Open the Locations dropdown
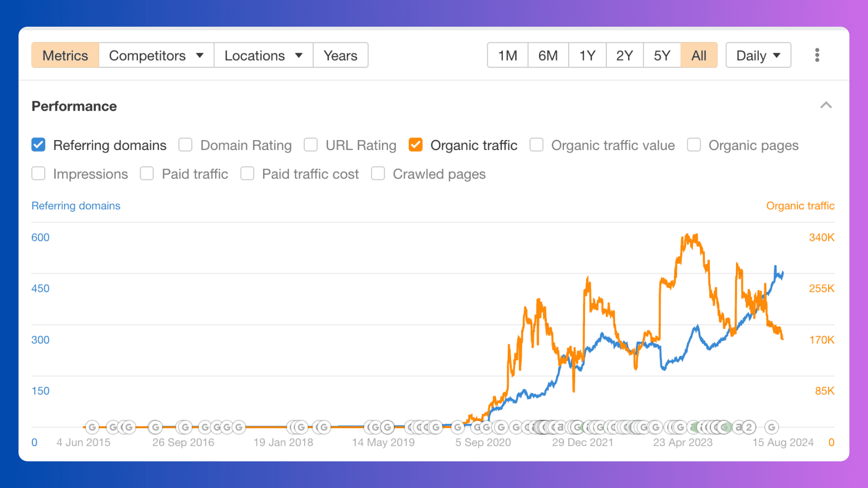Image resolution: width=868 pixels, height=488 pixels. pos(264,55)
